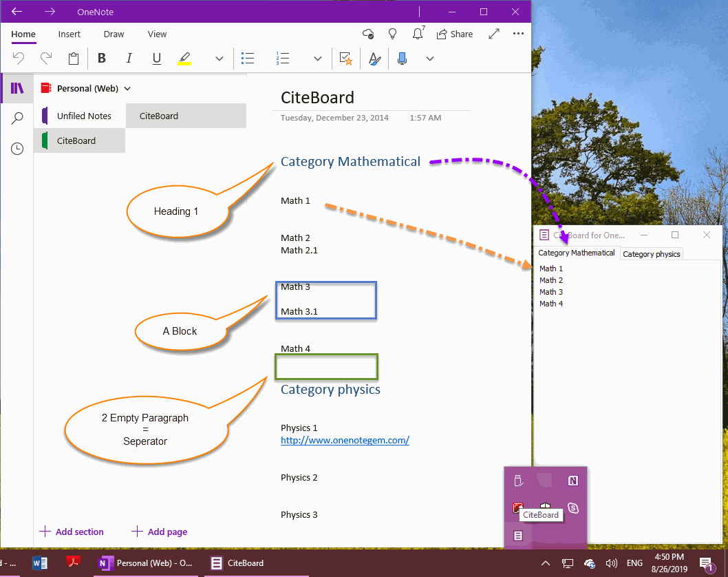
Task: Switch to Category physics tab in CiteBoard window
Action: point(652,254)
